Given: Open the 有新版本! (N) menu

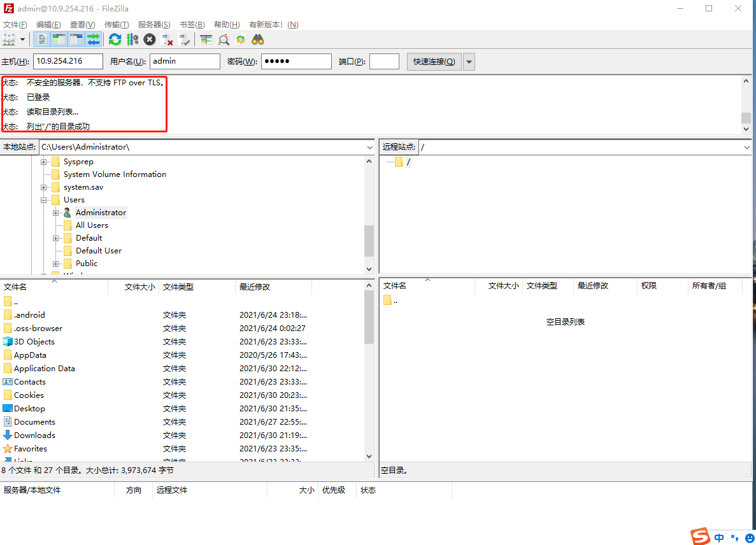Looking at the screenshot, I should pos(273,25).
